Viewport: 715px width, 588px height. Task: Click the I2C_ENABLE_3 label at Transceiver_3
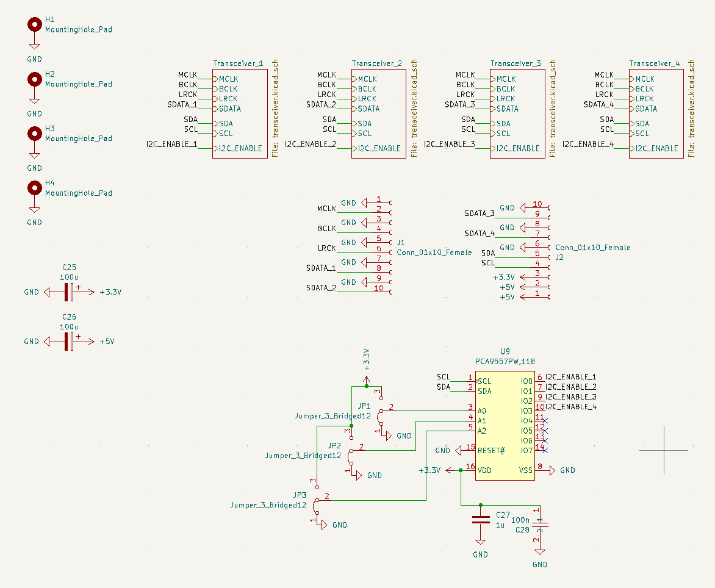point(449,144)
